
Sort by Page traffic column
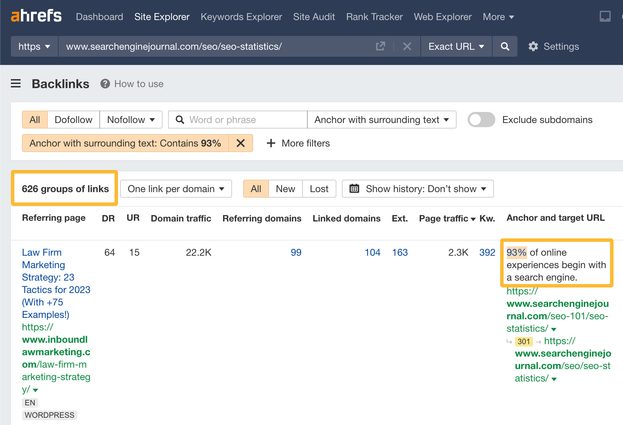447,218
